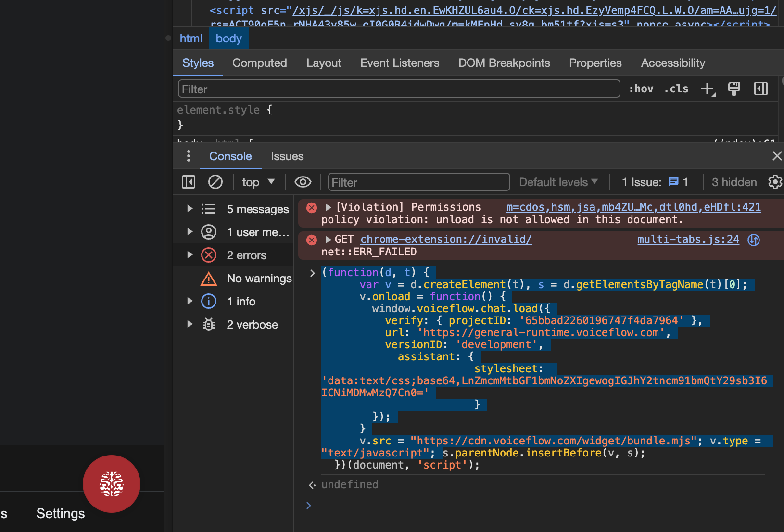The width and height of the screenshot is (784, 532).
Task: Click the issue count message icon
Action: click(673, 182)
